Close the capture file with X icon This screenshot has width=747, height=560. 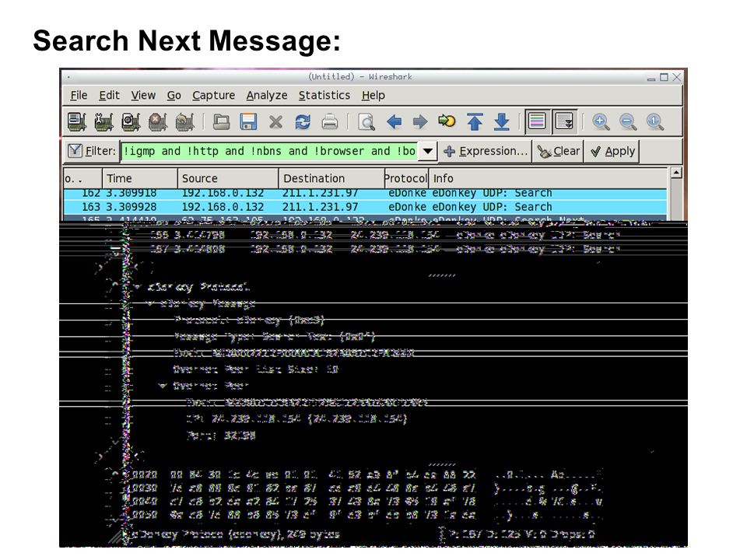tap(275, 122)
